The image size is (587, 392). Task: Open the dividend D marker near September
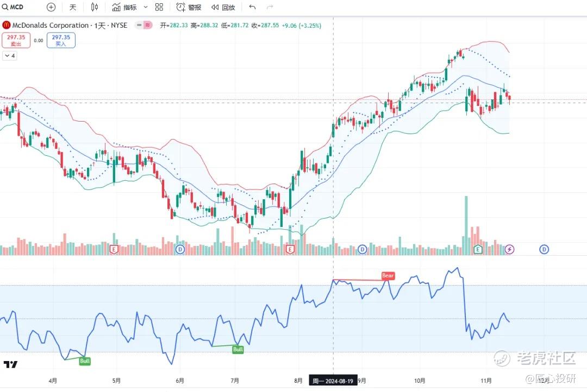[362, 249]
